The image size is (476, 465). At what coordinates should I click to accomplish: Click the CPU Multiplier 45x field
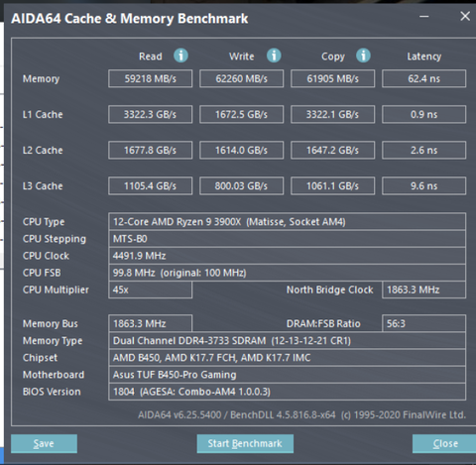pyautogui.click(x=151, y=290)
